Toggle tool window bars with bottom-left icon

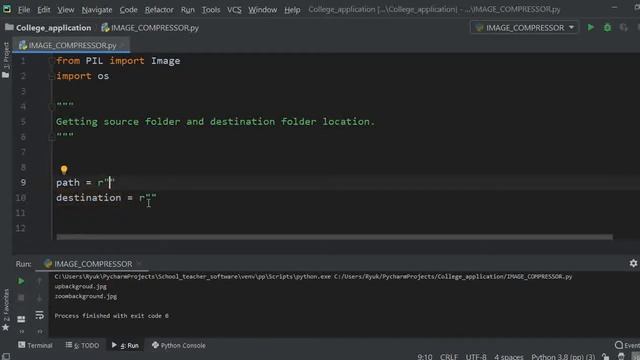(x=6, y=356)
